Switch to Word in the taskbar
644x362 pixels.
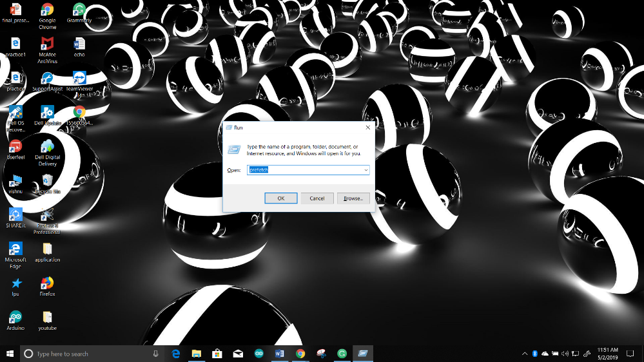pyautogui.click(x=279, y=354)
